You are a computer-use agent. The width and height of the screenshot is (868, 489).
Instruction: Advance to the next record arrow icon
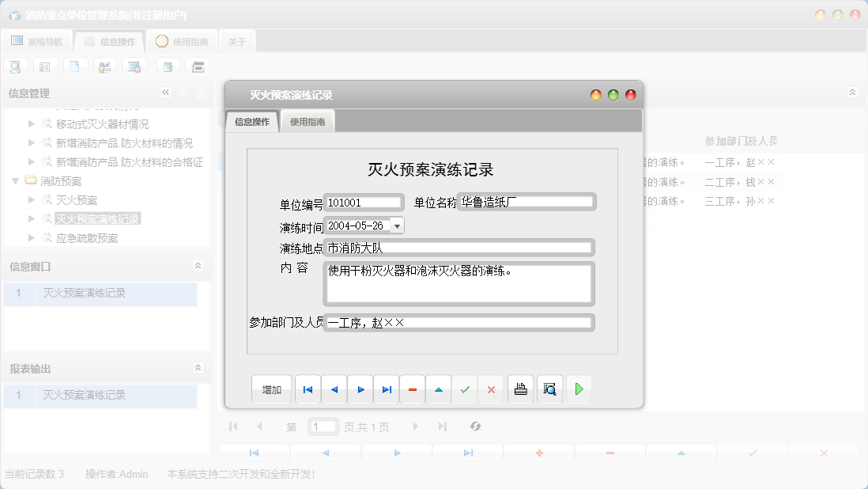click(x=360, y=389)
